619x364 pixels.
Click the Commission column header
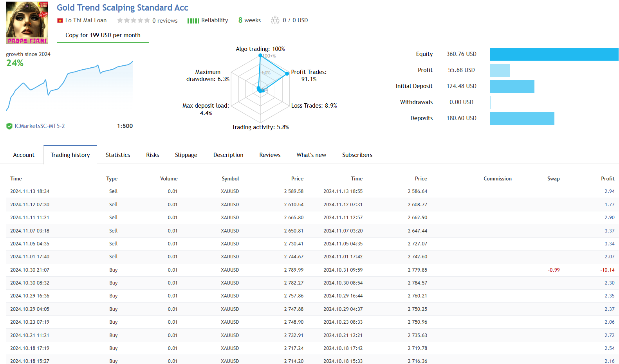click(498, 178)
